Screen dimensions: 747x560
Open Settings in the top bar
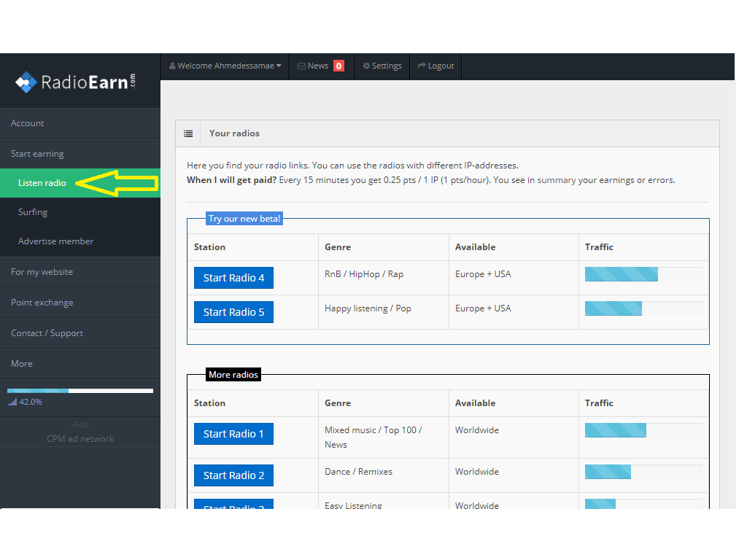click(x=382, y=66)
